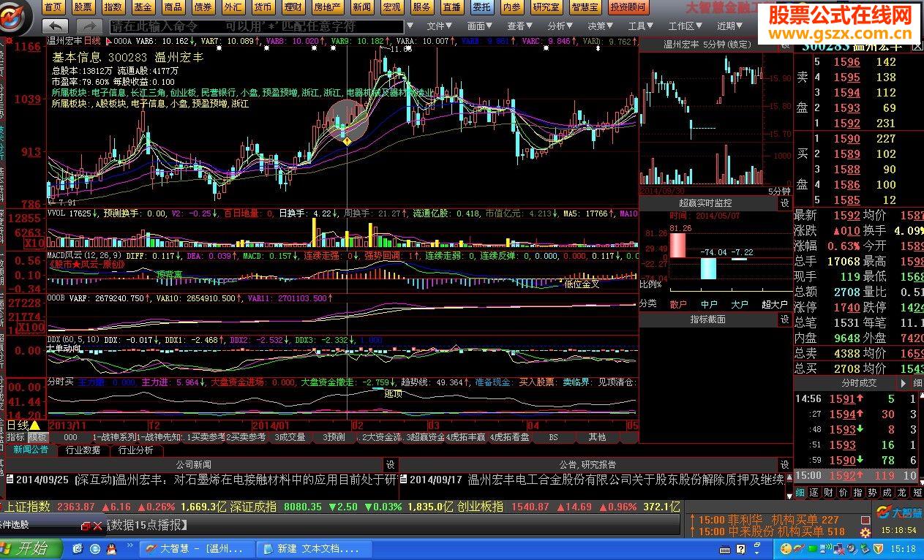Image resolution: width=924 pixels, height=560 pixels.
Task: Click the 超大户 category label
Action: coord(774,304)
